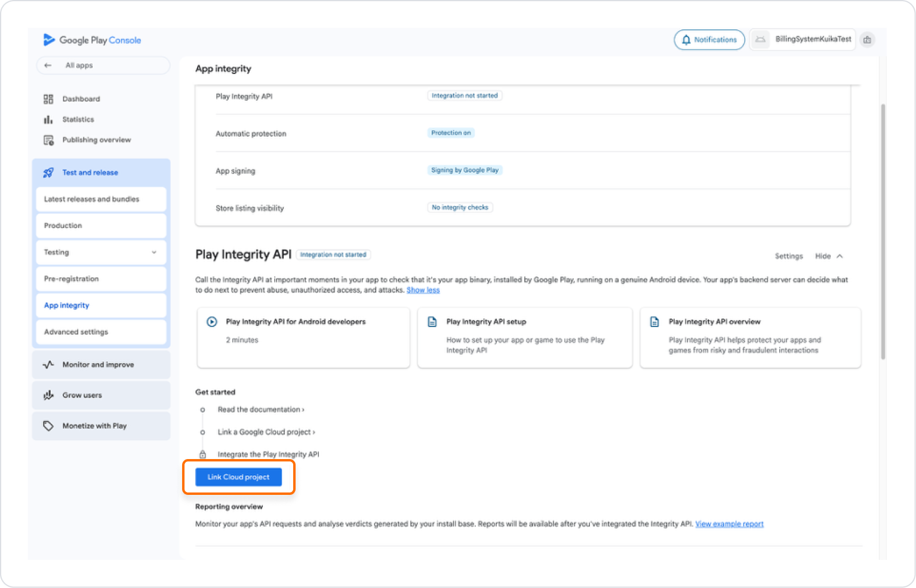Click Integration not started badge in Play Integrity API row
Viewport: 916px width, 588px height.
coord(465,96)
